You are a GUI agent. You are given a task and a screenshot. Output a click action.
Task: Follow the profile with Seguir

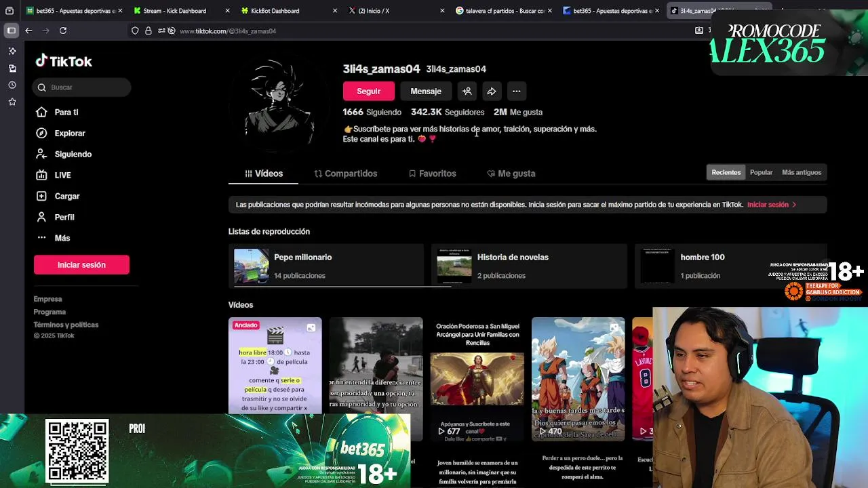click(x=368, y=91)
